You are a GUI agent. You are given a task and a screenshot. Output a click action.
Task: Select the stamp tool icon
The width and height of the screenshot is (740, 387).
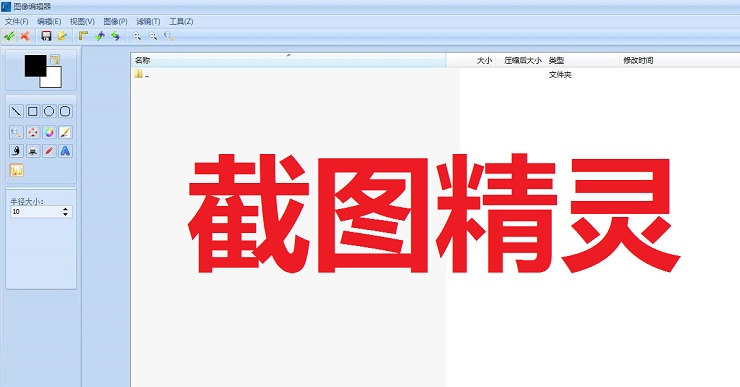[x=33, y=151]
